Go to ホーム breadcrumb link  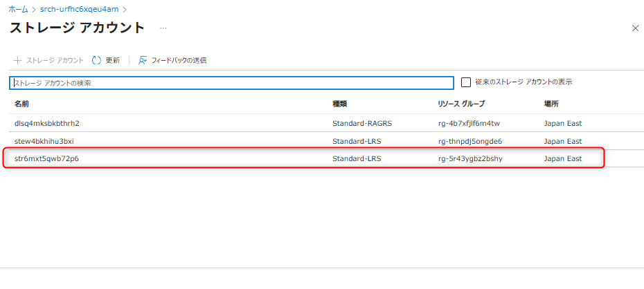[19, 9]
